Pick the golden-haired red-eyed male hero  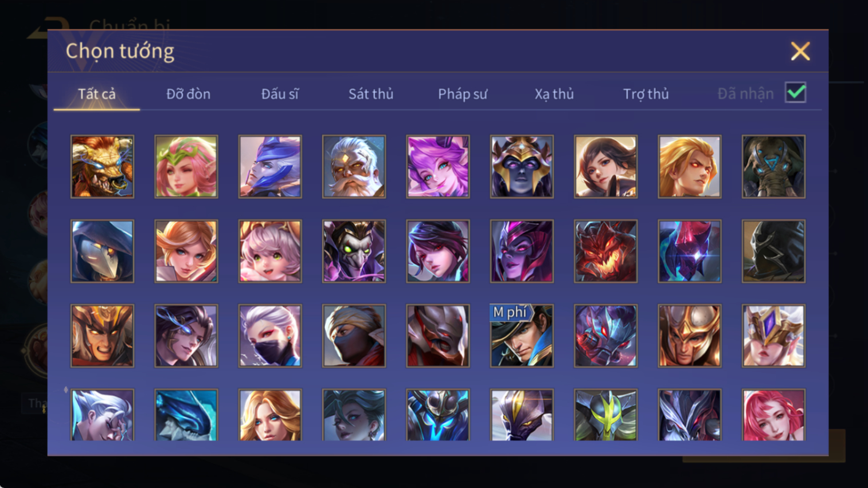[x=690, y=167]
